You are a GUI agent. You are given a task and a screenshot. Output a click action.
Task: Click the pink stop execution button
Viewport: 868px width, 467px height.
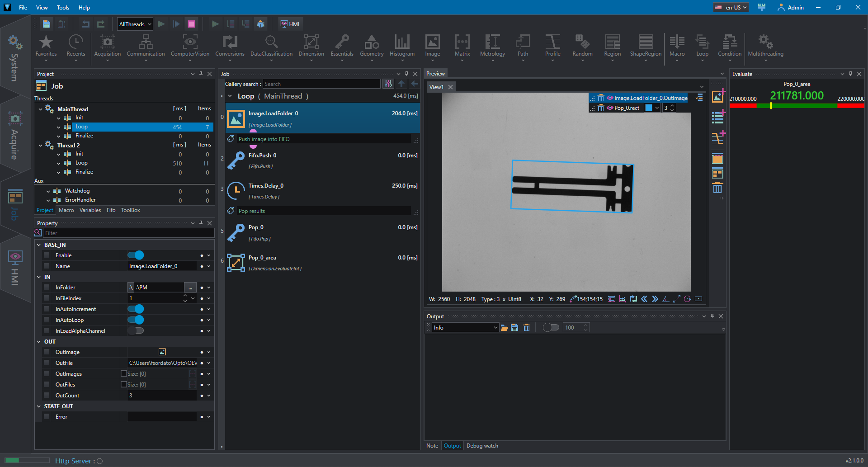191,24
